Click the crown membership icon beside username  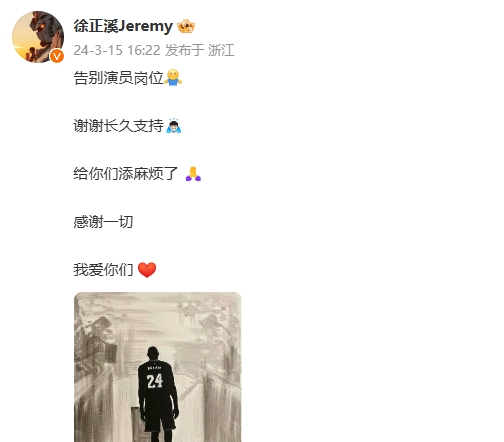[x=186, y=26]
